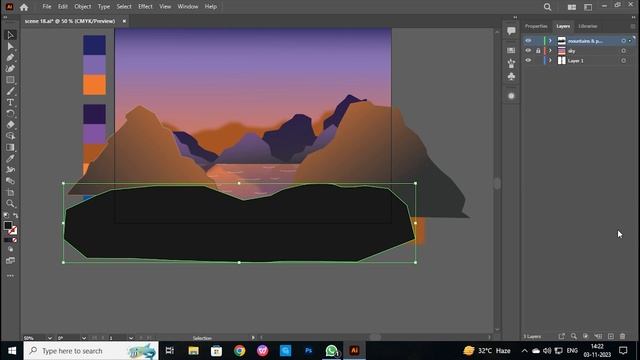The image size is (640, 360).
Task: Unlock the sky layer lock icon
Action: (x=538, y=51)
